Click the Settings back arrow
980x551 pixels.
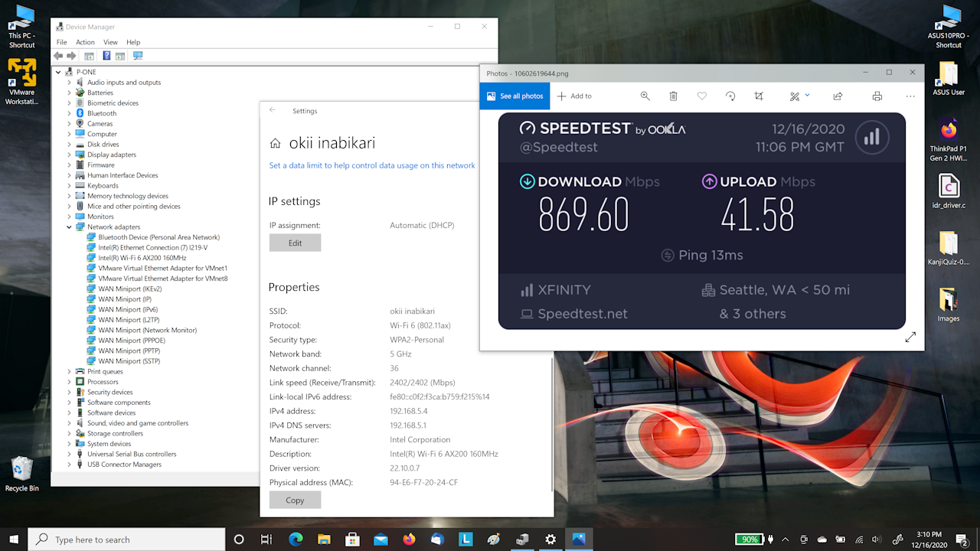click(273, 110)
